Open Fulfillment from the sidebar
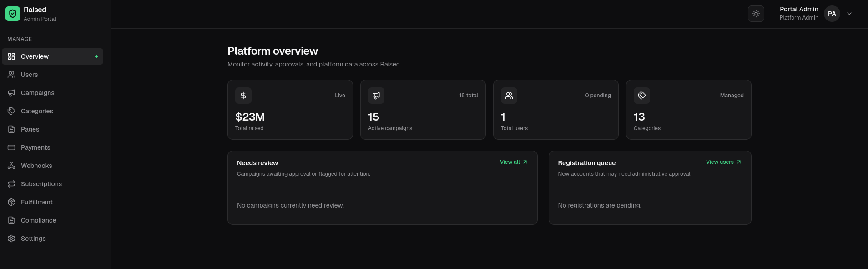 tap(53, 202)
